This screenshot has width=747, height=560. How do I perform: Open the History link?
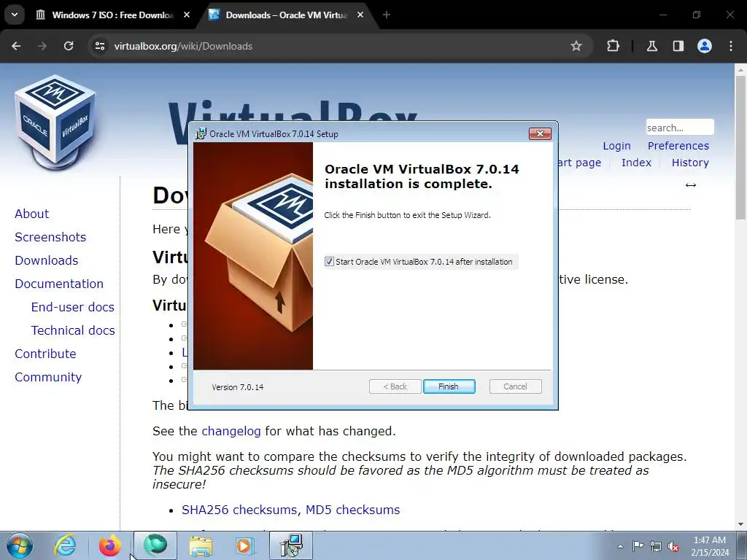[690, 163]
